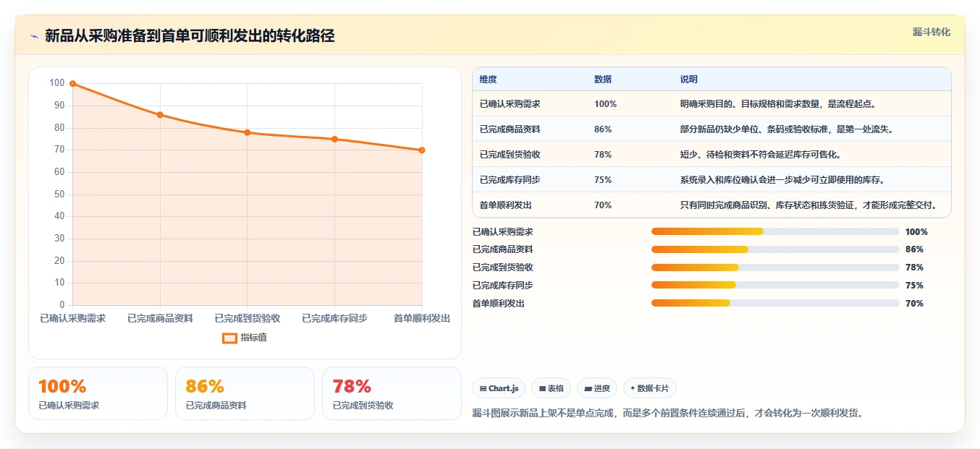The height and width of the screenshot is (449, 980).
Task: Select the Chart.js tag
Action: point(499,388)
